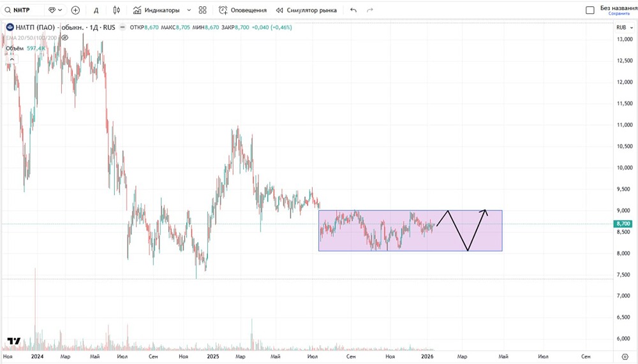The image size is (638, 364).
Task: Open the Без названия layout menu
Action: (618, 8)
